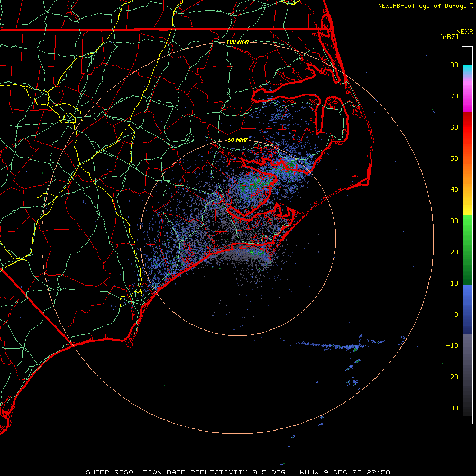Click the -30 value on the dBZ scale

tap(452, 408)
